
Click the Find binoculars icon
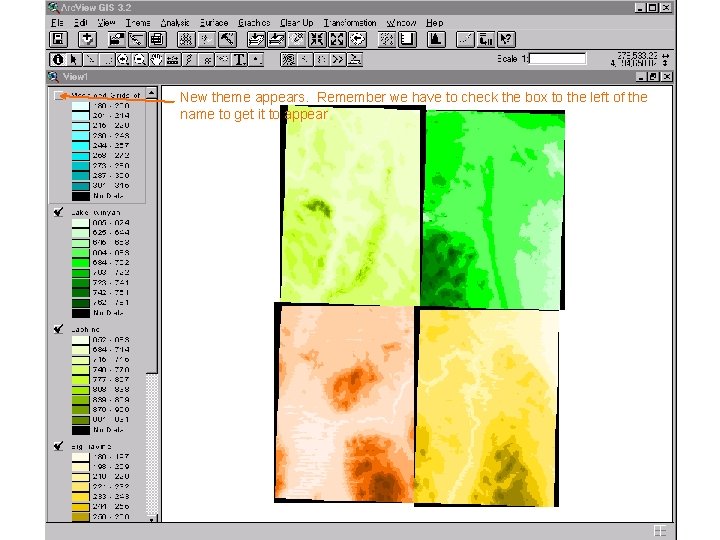186,39
